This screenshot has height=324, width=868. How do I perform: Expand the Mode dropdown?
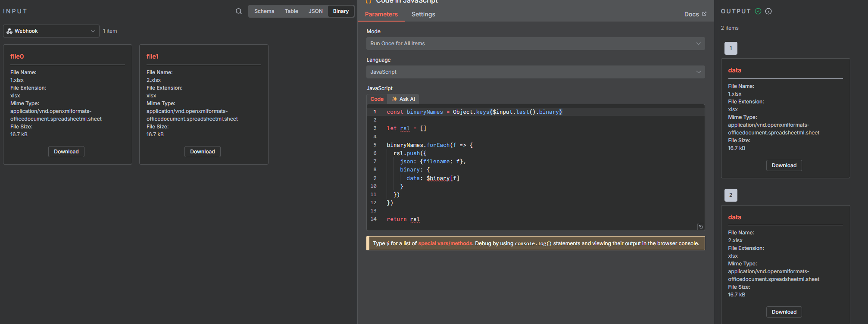coord(535,44)
